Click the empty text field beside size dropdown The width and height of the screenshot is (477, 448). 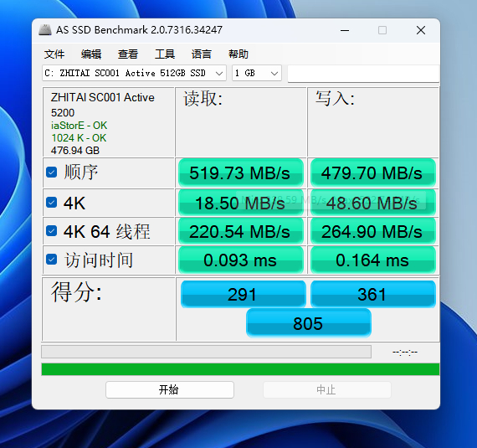point(363,74)
